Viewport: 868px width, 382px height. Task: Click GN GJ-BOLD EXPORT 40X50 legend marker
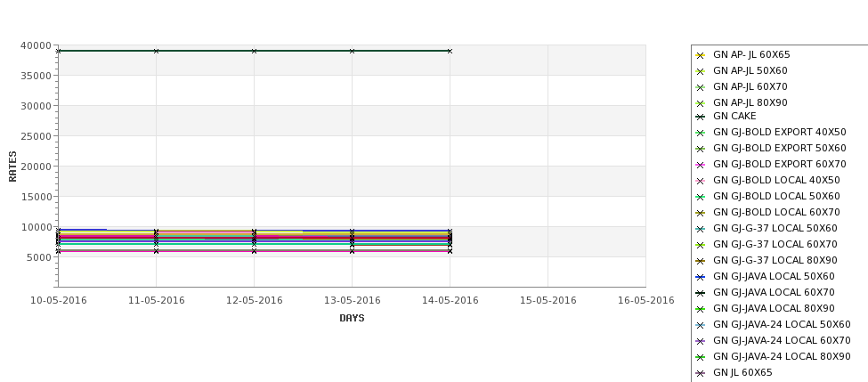pyautogui.click(x=700, y=133)
